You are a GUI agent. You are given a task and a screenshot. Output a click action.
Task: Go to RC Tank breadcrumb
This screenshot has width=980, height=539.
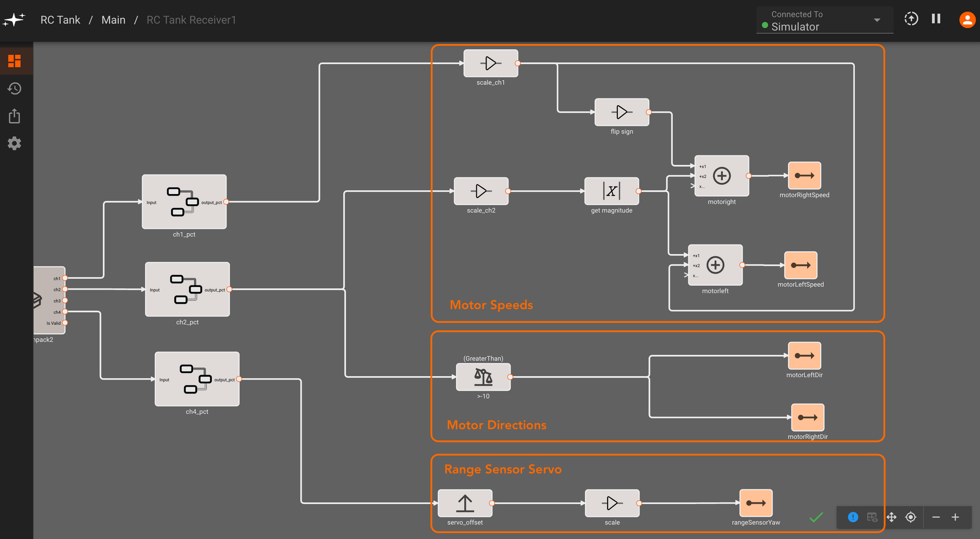60,20
